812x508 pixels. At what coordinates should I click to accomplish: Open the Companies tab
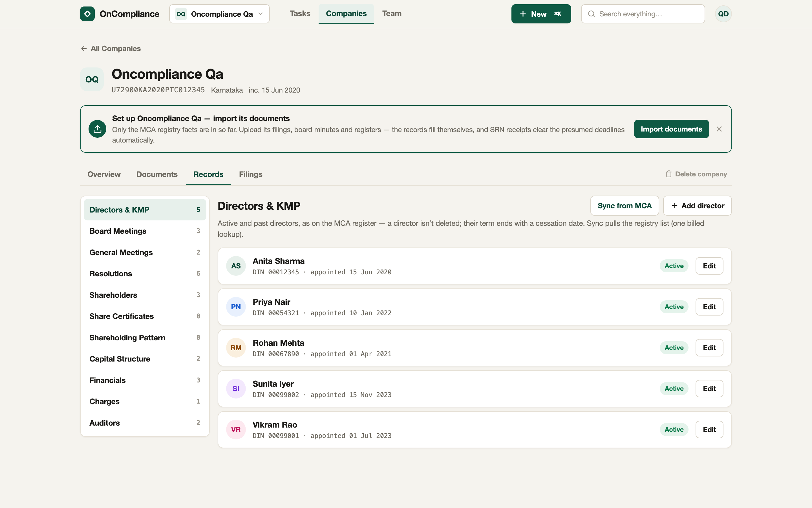tap(346, 14)
